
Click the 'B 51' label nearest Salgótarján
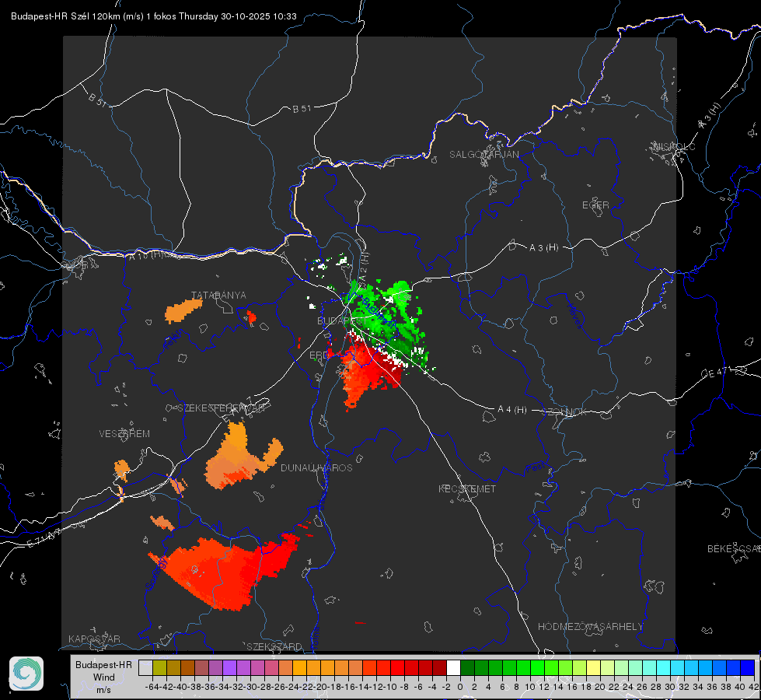(302, 108)
